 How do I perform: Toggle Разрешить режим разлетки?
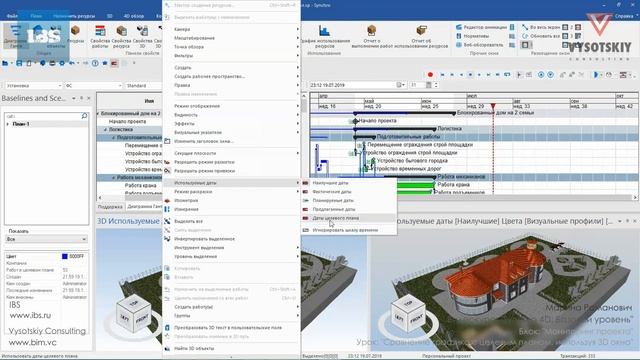click(204, 162)
